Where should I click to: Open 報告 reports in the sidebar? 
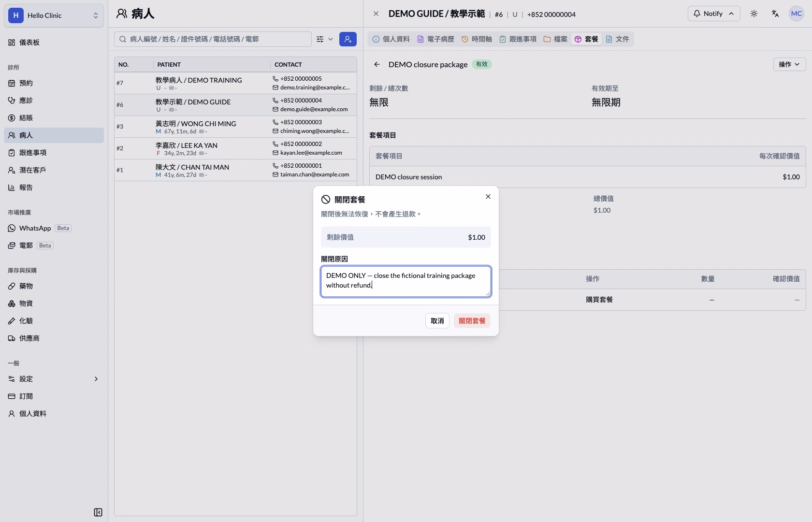click(54, 188)
